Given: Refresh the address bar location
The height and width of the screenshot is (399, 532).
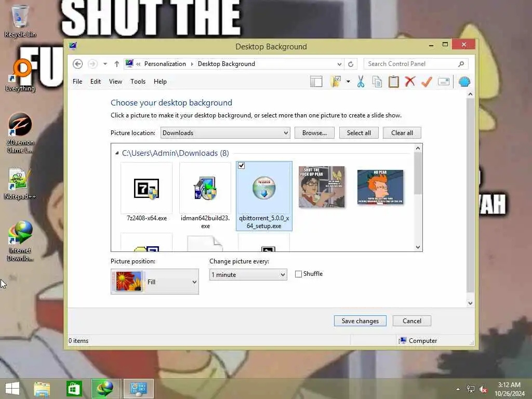Looking at the screenshot, I should 351,64.
